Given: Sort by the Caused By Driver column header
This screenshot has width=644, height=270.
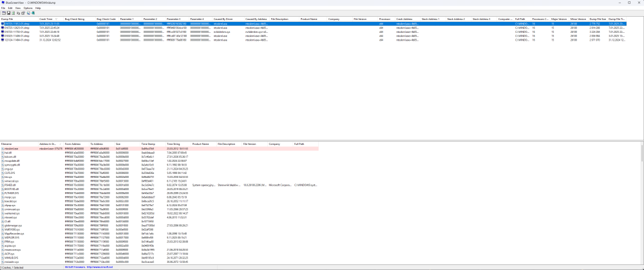Looking at the screenshot, I should (x=223, y=19).
